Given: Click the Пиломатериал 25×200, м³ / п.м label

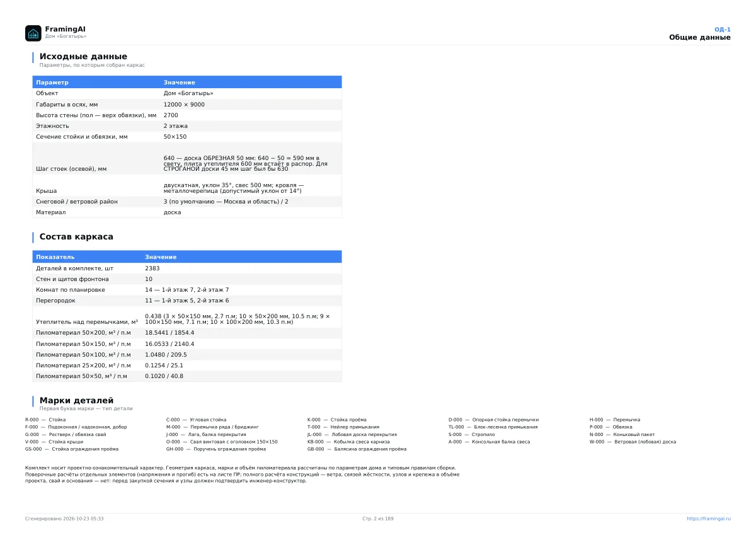Looking at the screenshot, I should coord(83,365).
